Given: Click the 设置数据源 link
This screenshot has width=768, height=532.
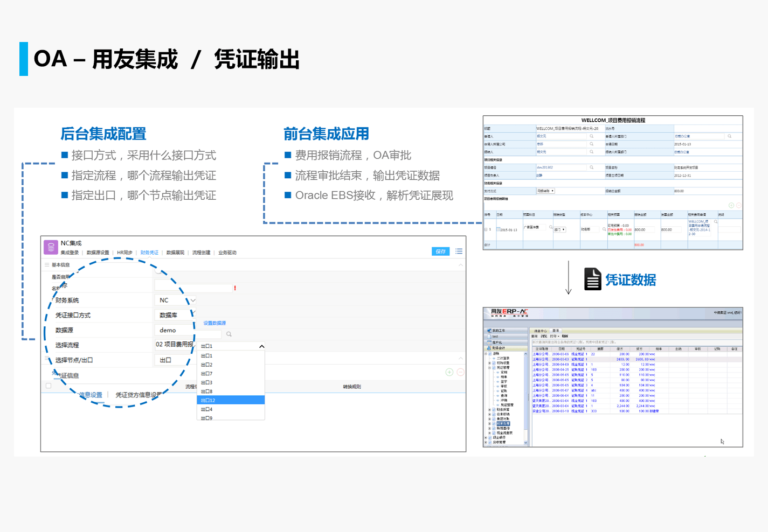Looking at the screenshot, I should point(215,323).
